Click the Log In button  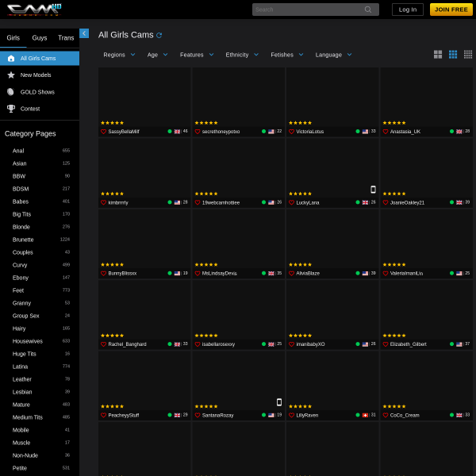point(408,10)
